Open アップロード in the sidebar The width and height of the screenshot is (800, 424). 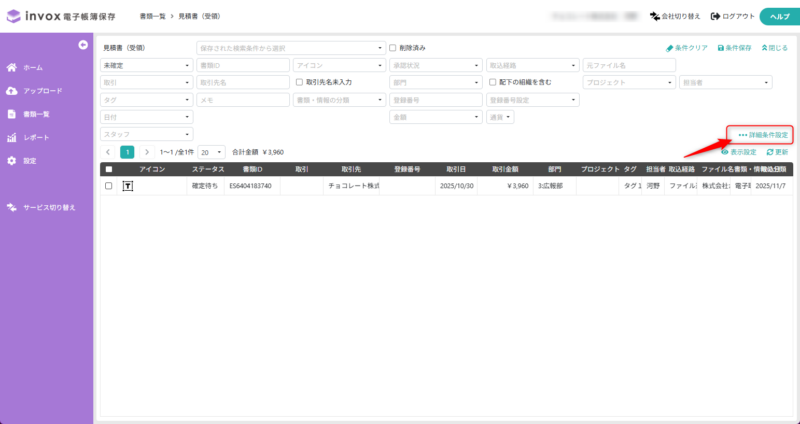coord(34,91)
